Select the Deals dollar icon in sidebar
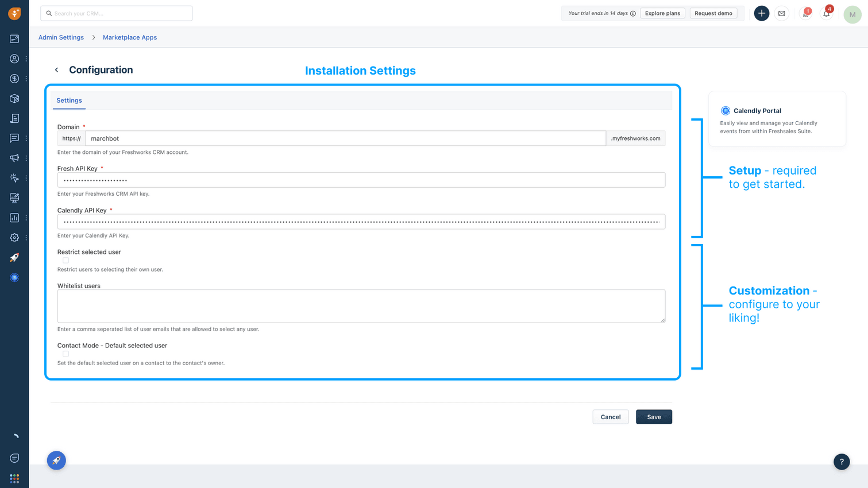This screenshot has height=488, width=868. (14, 79)
